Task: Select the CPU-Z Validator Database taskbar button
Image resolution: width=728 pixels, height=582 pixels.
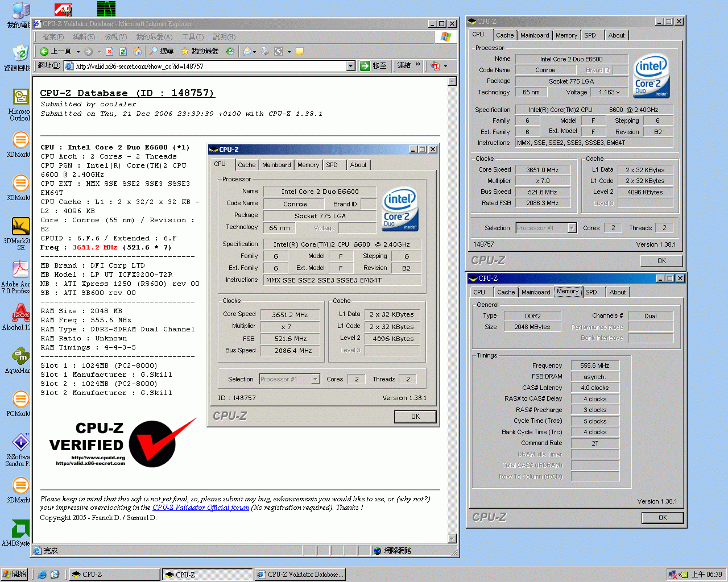Action: (x=300, y=575)
